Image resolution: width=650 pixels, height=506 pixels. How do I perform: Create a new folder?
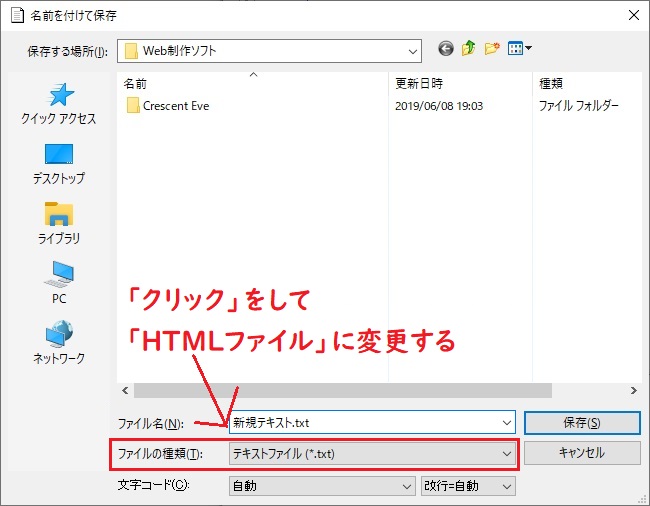click(x=492, y=49)
